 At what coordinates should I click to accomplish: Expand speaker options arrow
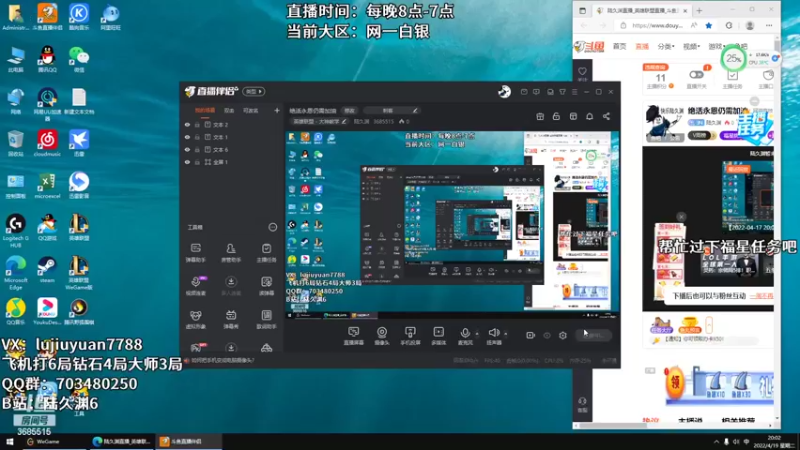(506, 334)
